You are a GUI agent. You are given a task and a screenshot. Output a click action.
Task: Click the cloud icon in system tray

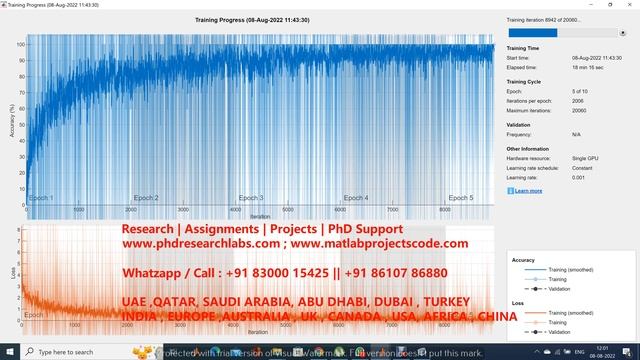click(x=547, y=352)
